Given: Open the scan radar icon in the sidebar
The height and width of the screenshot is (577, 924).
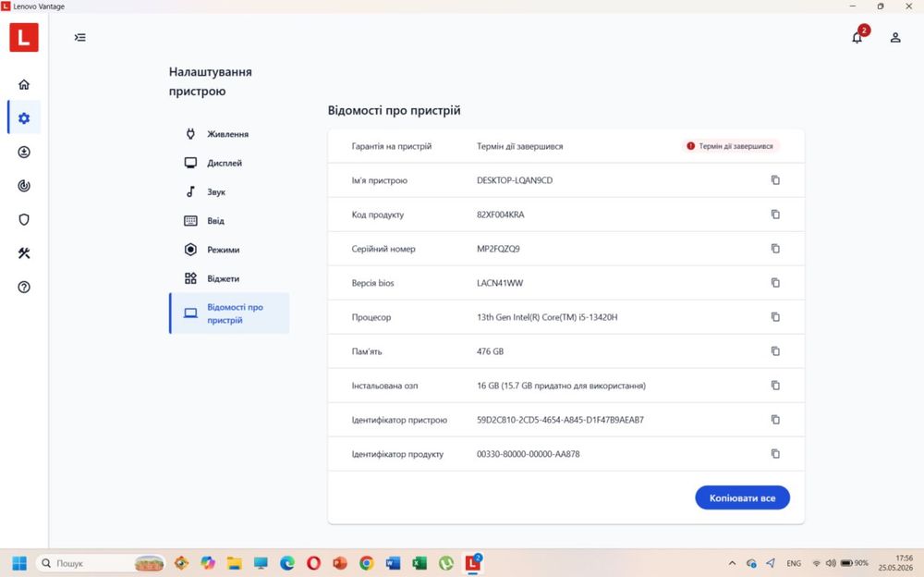Looking at the screenshot, I should point(24,186).
